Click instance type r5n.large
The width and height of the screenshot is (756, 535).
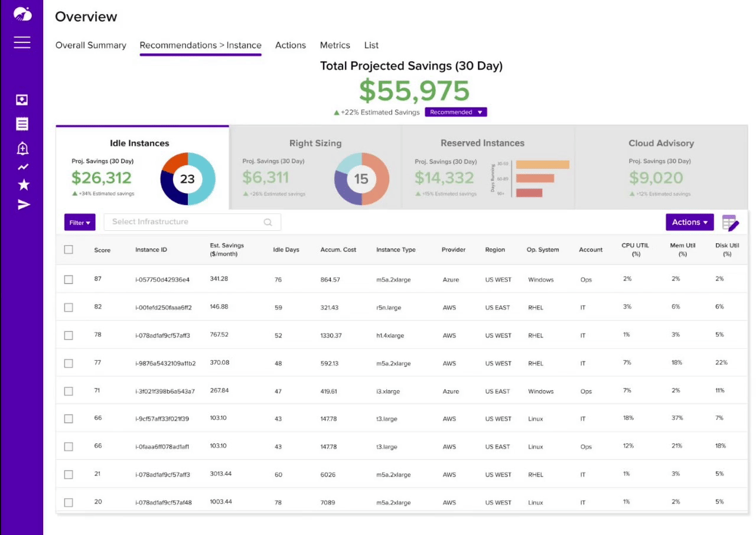pos(389,308)
